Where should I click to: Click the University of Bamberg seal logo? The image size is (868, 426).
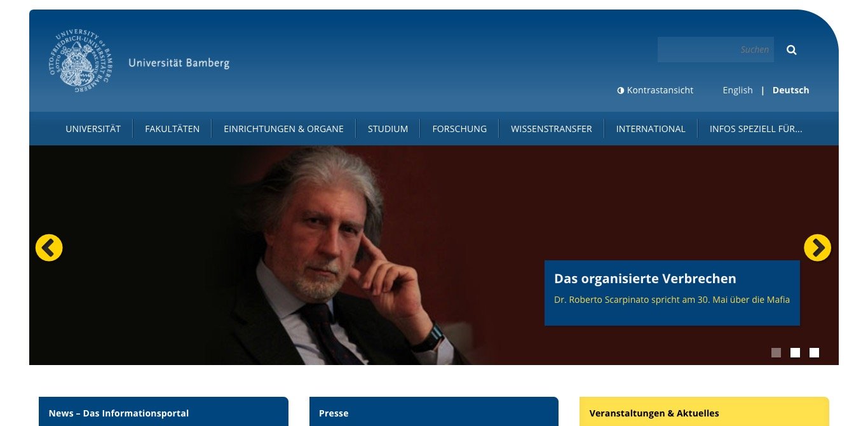click(x=80, y=61)
